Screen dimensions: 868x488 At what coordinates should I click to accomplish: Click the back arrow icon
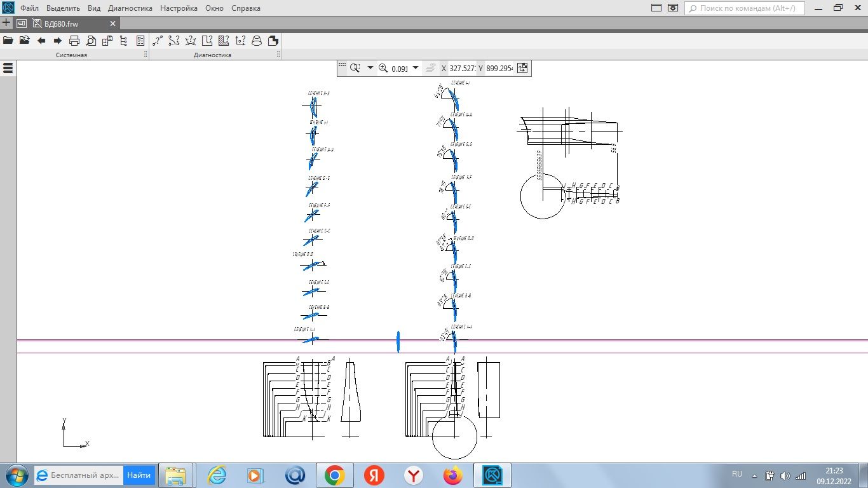point(41,41)
